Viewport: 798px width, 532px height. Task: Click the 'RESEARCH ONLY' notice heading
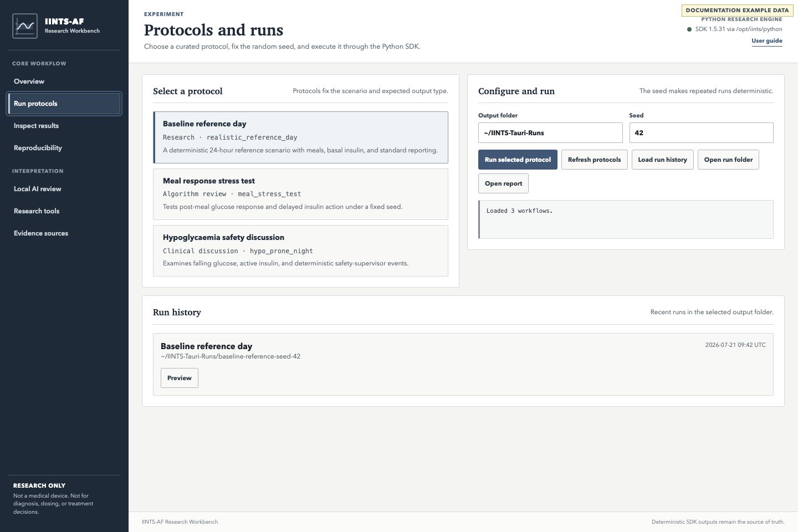[39, 485]
